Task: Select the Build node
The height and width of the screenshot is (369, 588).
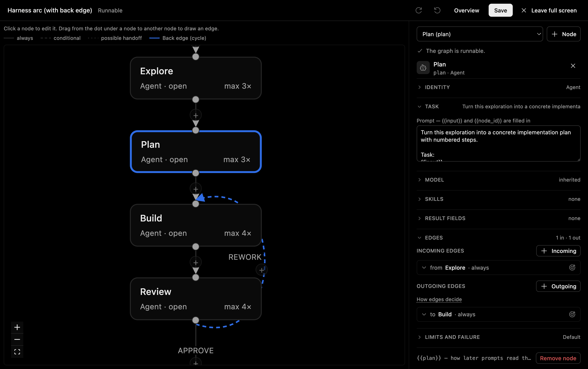Action: coord(195,225)
